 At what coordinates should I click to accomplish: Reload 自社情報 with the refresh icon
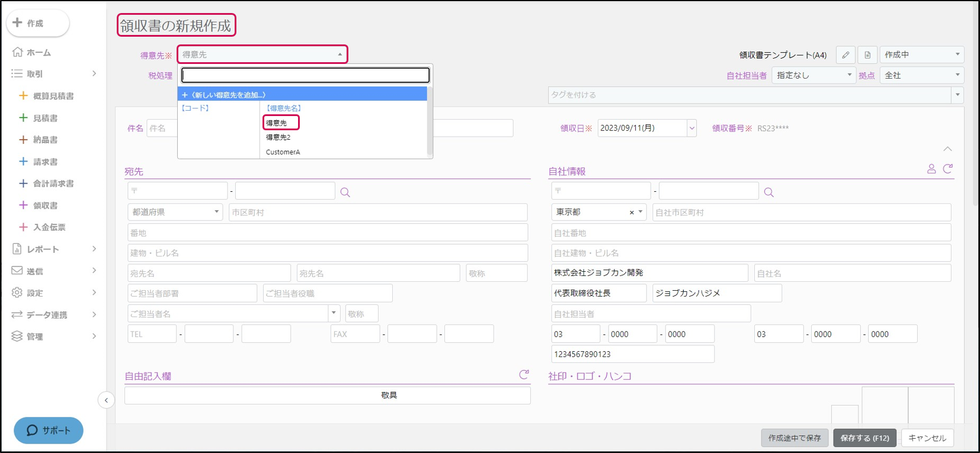948,169
